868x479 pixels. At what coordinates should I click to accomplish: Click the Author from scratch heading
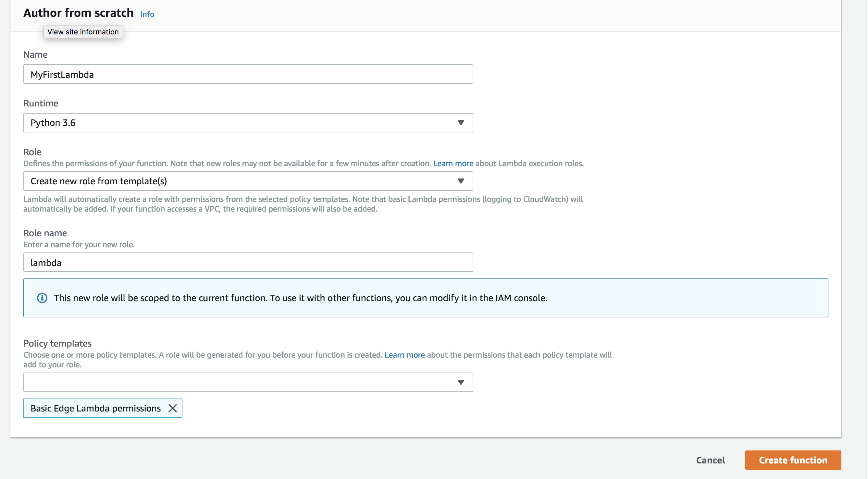tap(79, 13)
